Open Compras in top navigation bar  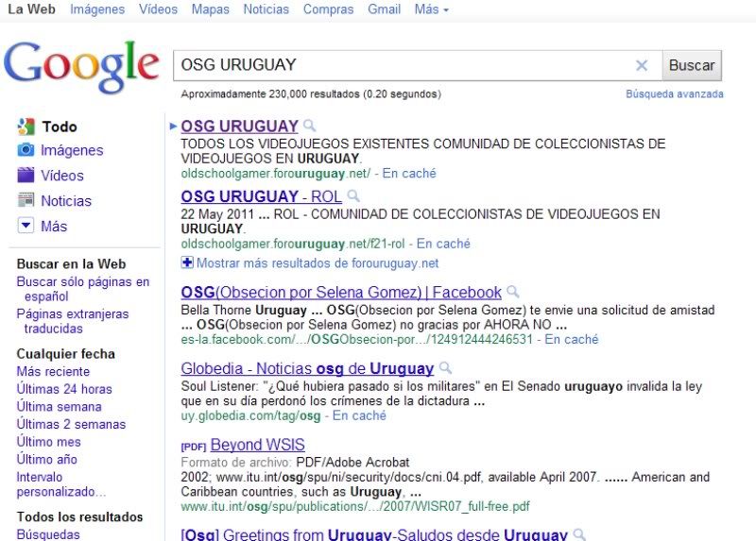click(328, 9)
